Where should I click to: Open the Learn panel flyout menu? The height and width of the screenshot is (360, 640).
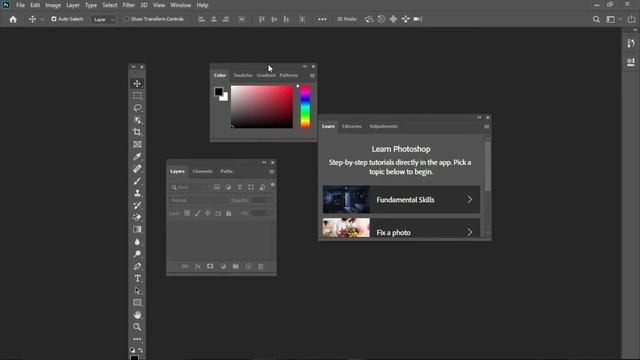coord(487,127)
